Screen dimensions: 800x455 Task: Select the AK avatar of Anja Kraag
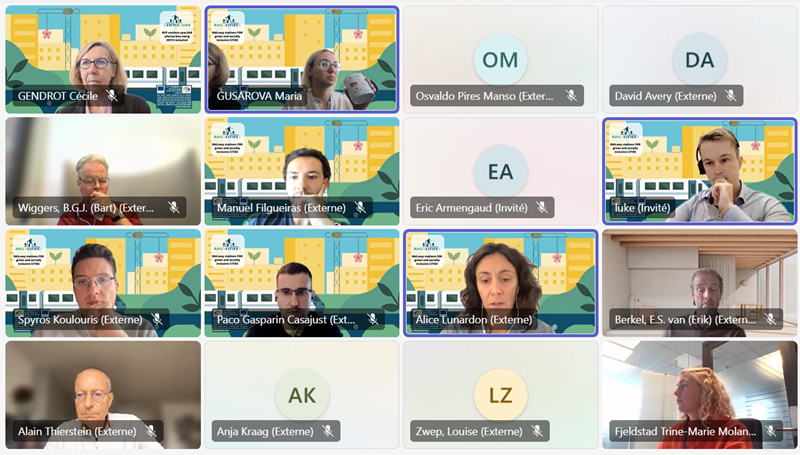(x=302, y=395)
